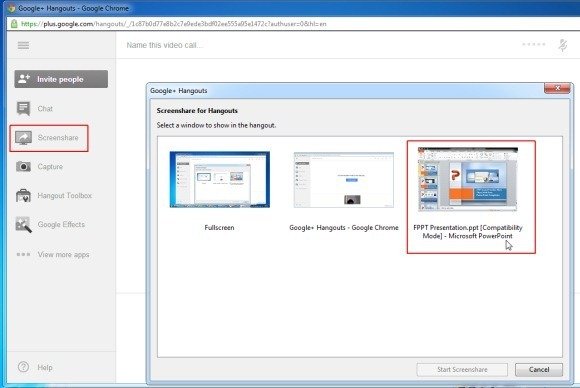
Task: Click the browser address bar URL
Action: point(174,24)
